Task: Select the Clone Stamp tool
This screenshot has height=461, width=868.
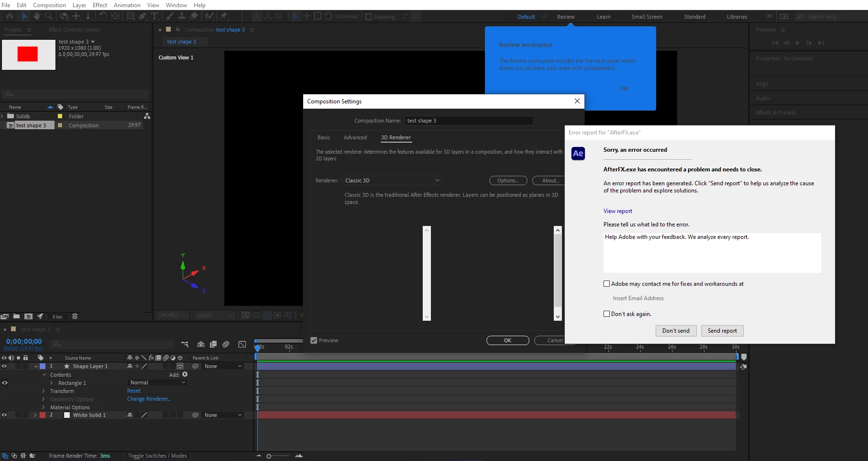Action: [x=182, y=16]
